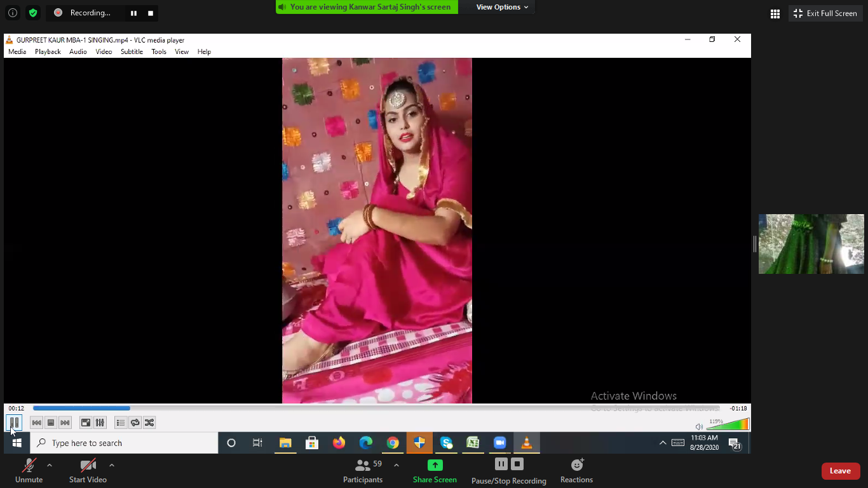Click the red Leave meeting button
The width and height of the screenshot is (868, 488).
pyautogui.click(x=840, y=471)
